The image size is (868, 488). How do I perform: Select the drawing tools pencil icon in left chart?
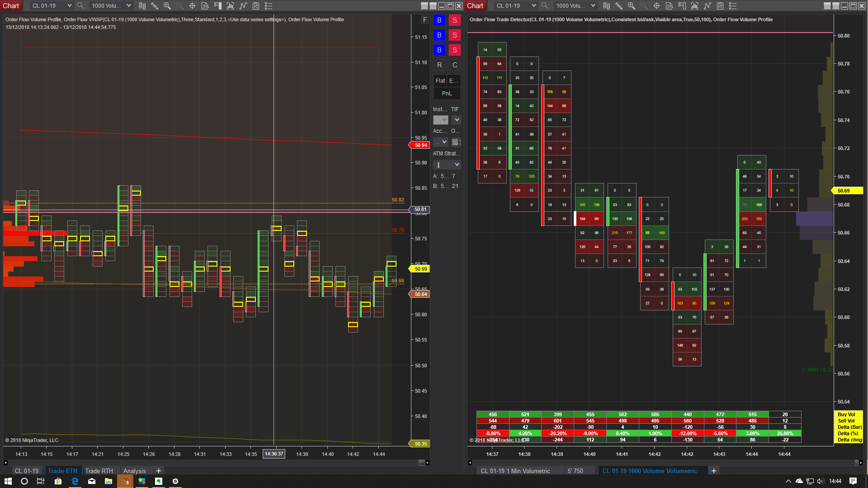(155, 6)
